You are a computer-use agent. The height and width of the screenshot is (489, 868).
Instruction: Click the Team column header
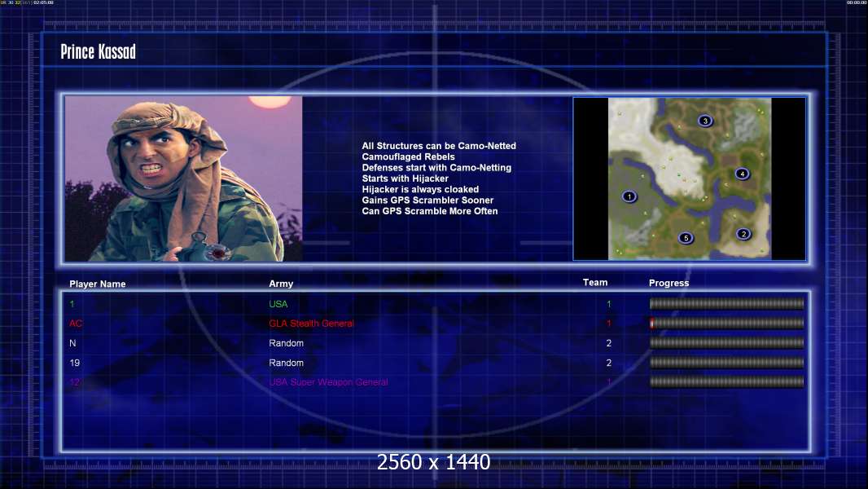tap(595, 283)
